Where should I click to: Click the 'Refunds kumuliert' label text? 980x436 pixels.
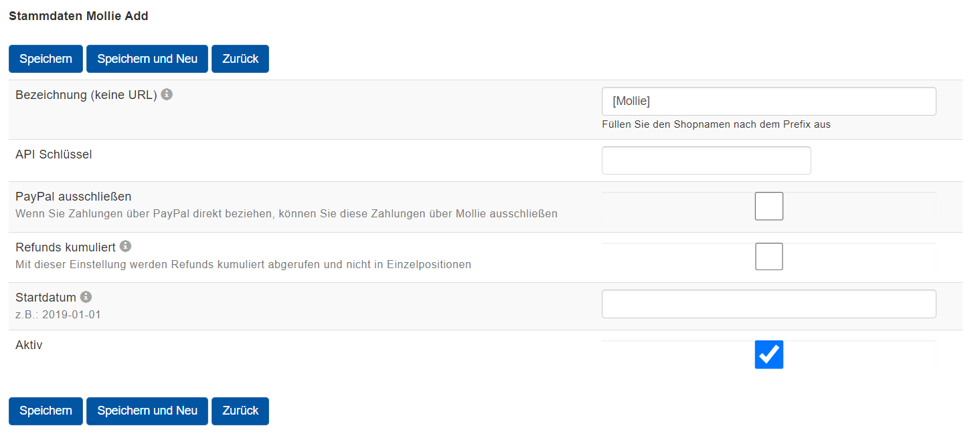66,247
